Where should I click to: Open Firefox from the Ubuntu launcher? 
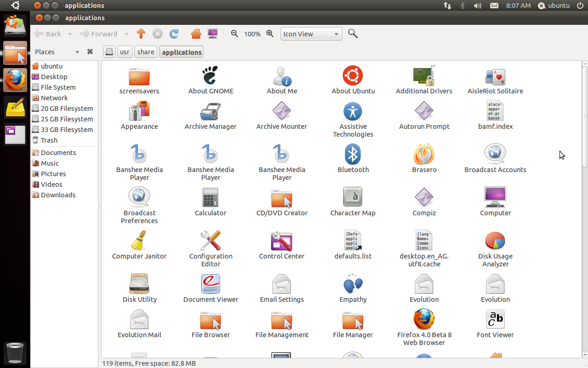tap(15, 80)
